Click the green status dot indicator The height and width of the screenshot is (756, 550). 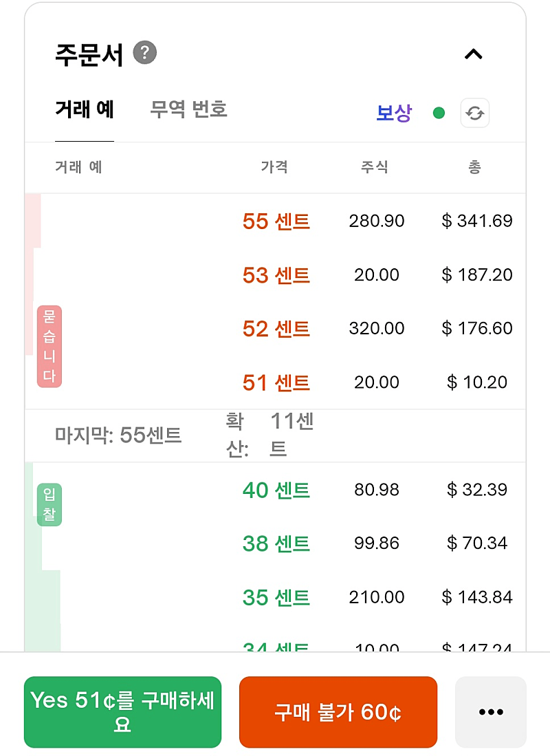pyautogui.click(x=439, y=114)
